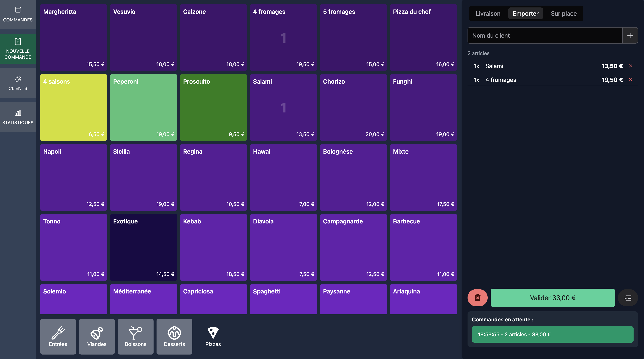Screen dimensions: 644x359
Task: Select the Sur place option
Action: 564,13
